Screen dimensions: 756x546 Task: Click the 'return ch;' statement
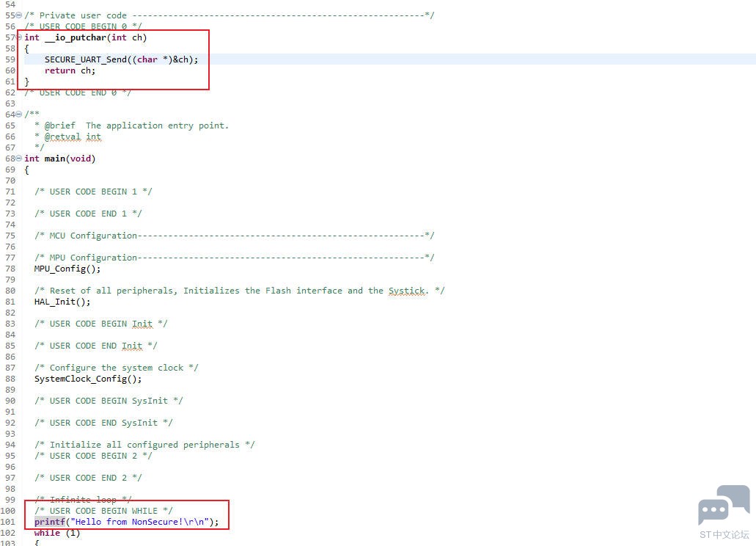point(70,70)
